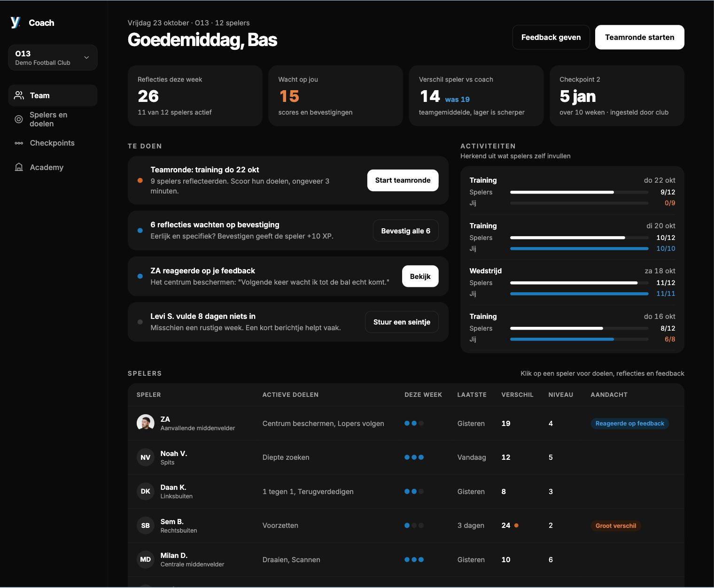Viewport: 714px width, 588px height.
Task: Click Daan K.'s goals '1 tegen 1, Terugverdedigen'
Action: point(308,491)
